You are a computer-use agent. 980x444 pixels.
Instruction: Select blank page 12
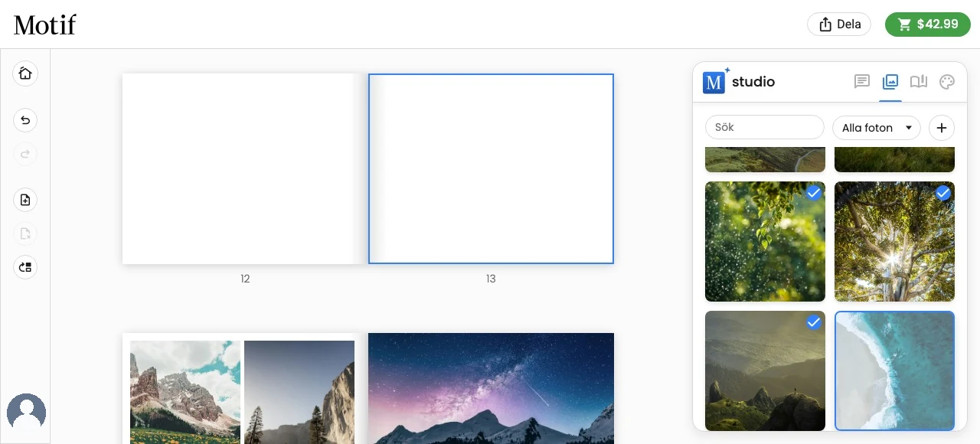click(245, 168)
